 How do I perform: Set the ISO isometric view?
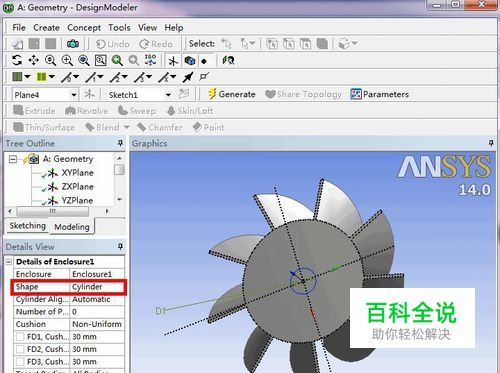click(x=150, y=60)
